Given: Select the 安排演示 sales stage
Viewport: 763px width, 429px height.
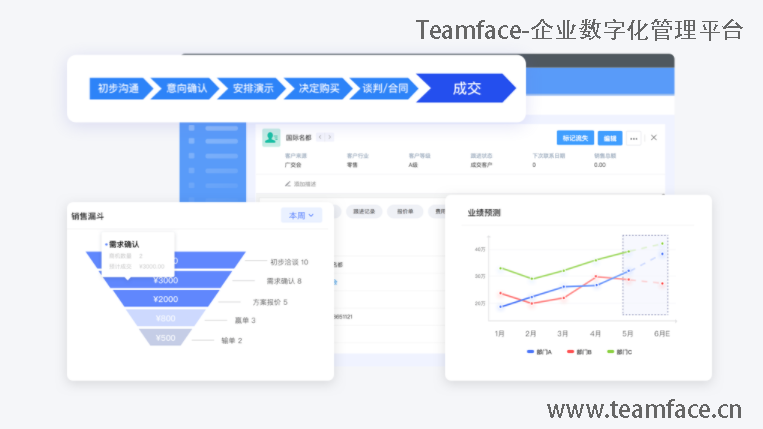Looking at the screenshot, I should (x=253, y=89).
